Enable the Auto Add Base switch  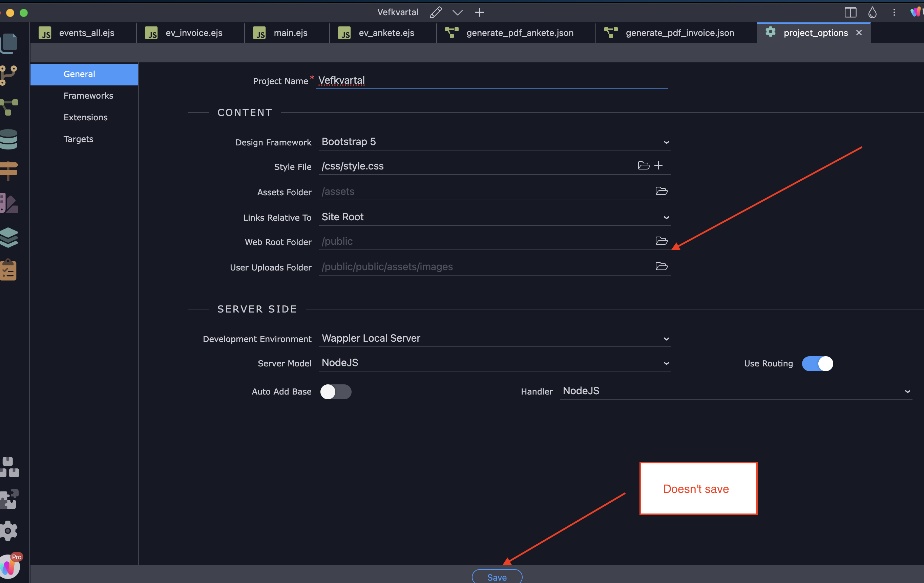[336, 392]
